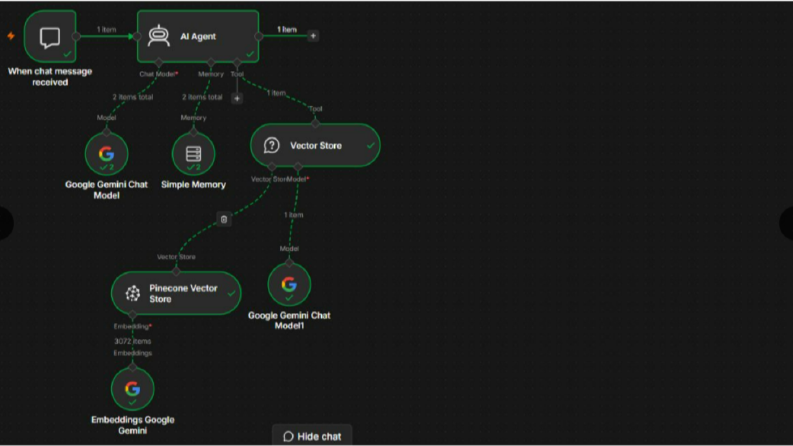Open the Embeddings Google Gemini node

[x=133, y=389]
